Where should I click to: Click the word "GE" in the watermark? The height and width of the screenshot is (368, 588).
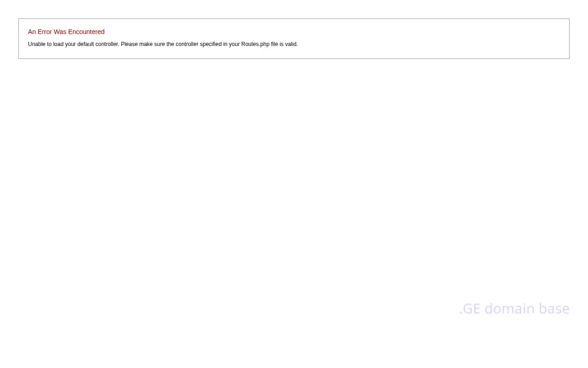(471, 309)
